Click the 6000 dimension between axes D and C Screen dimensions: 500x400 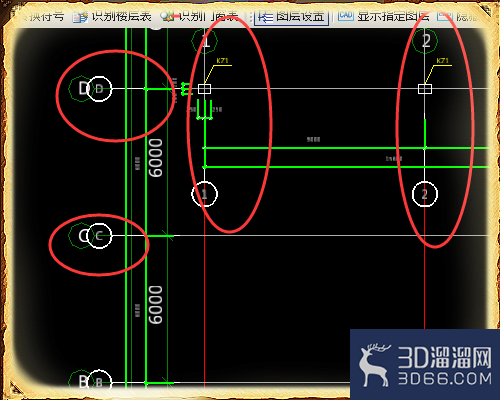tap(156, 158)
